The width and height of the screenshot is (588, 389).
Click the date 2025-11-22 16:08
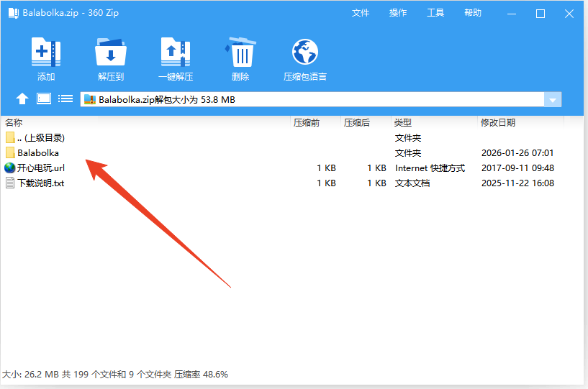[x=517, y=183]
